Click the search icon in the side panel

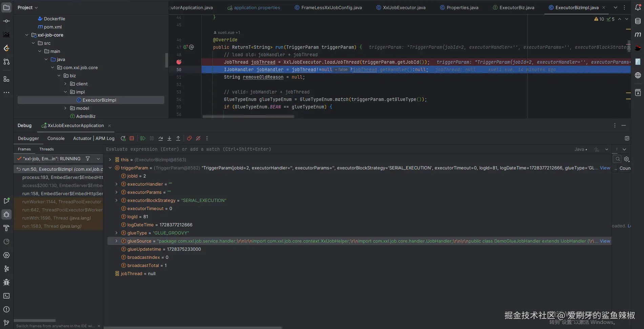(x=618, y=159)
